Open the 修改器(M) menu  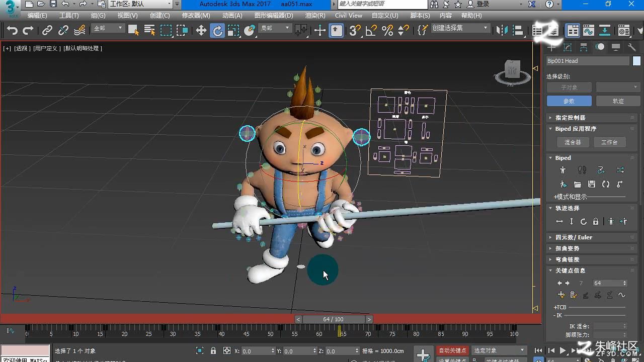[x=196, y=16]
